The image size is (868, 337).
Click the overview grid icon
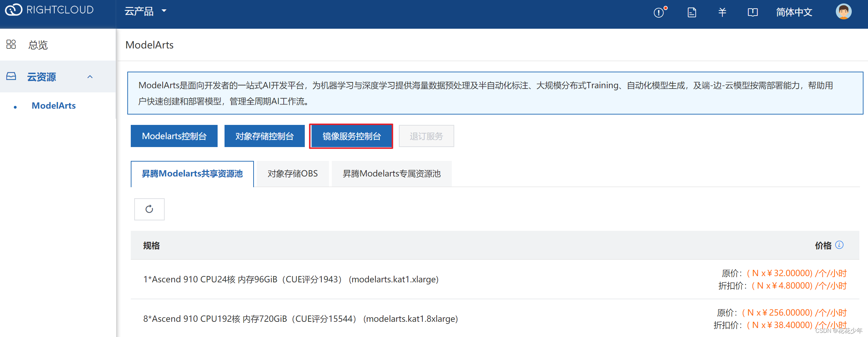(11, 44)
